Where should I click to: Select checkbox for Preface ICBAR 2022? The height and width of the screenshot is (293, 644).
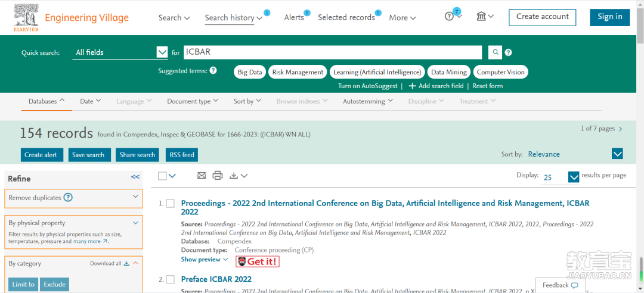point(170,279)
